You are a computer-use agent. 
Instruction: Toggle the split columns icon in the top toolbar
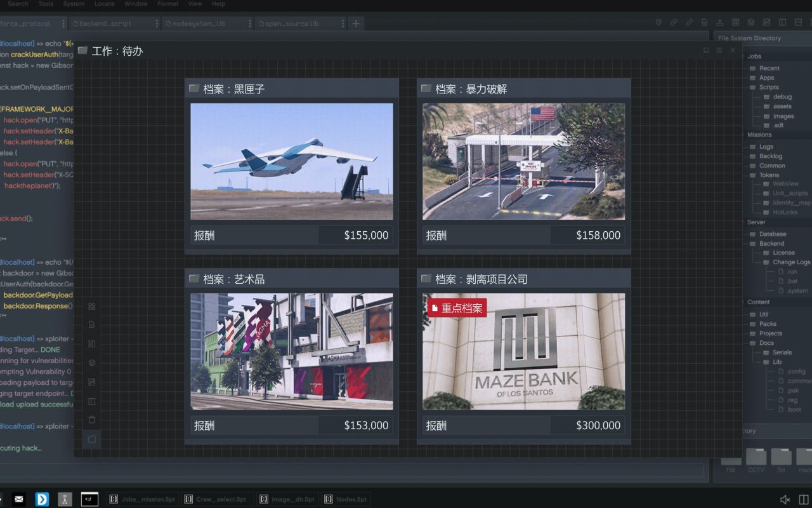pyautogui.click(x=782, y=23)
